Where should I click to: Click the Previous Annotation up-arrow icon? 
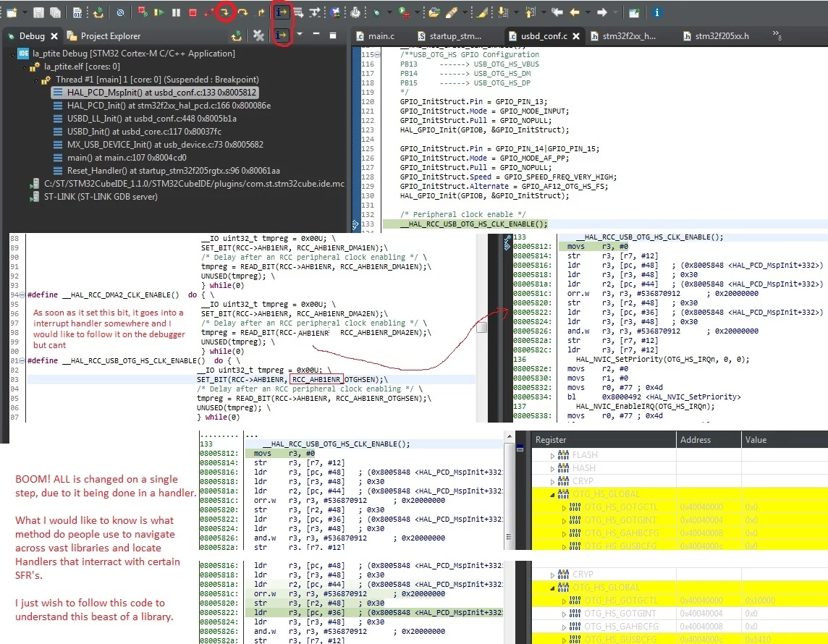coord(531,12)
